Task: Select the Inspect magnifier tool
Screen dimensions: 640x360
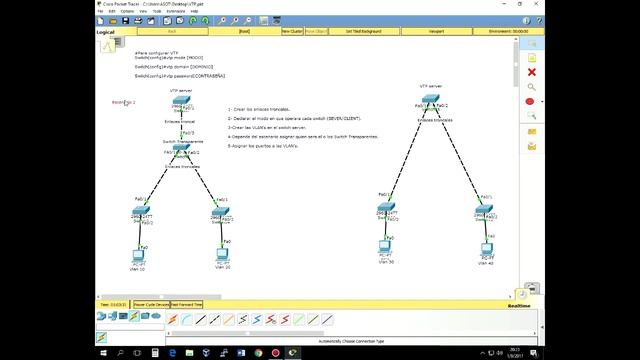Action: 532,87
